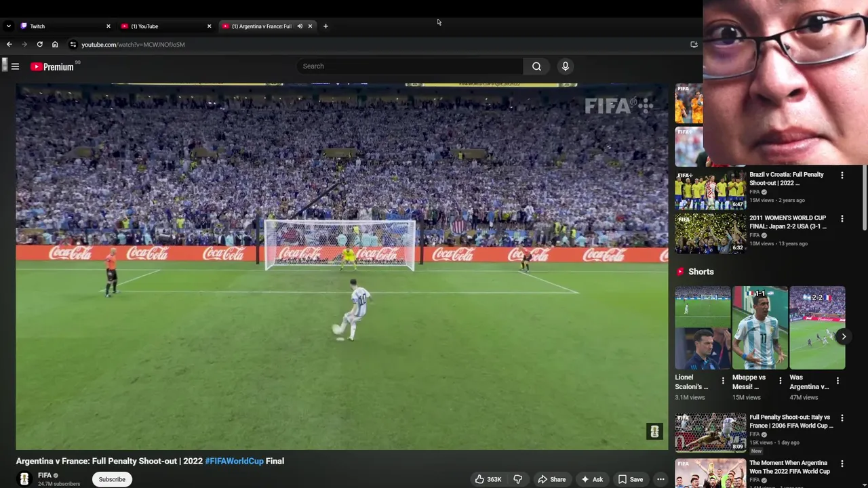The height and width of the screenshot is (488, 868).
Task: Select the Argentina v France tab
Action: click(x=261, y=26)
